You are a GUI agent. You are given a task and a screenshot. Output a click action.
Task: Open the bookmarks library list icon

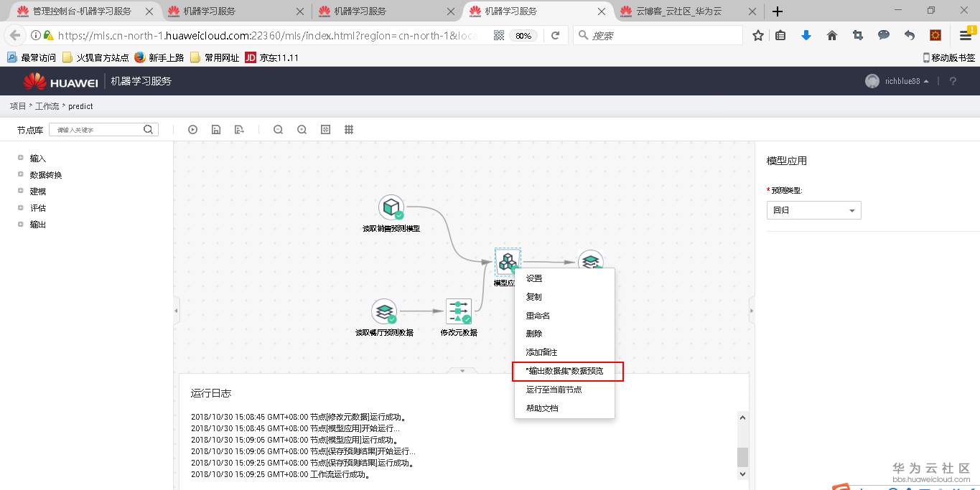pyautogui.click(x=780, y=35)
